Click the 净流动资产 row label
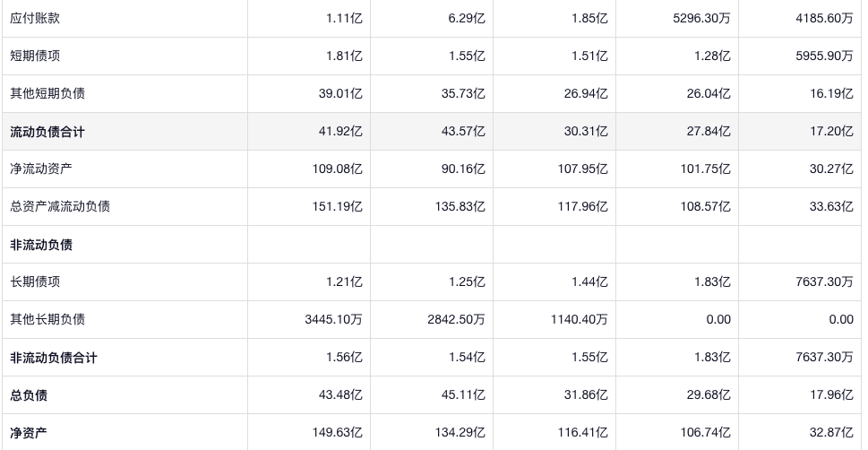 (41, 169)
